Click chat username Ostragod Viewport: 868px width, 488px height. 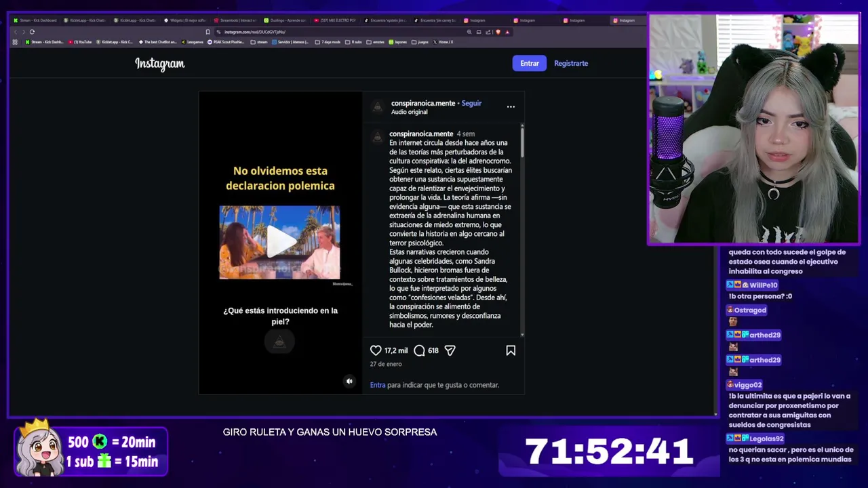tap(750, 310)
